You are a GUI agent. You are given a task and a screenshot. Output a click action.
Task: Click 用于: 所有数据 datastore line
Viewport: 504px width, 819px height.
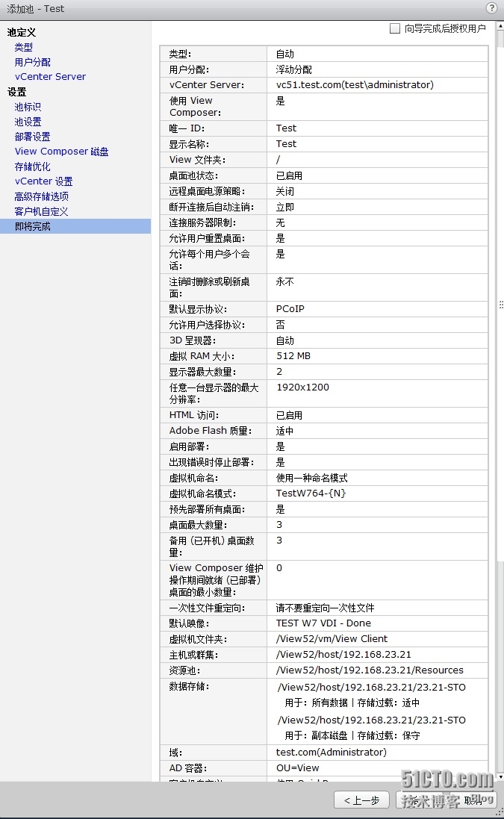(352, 703)
